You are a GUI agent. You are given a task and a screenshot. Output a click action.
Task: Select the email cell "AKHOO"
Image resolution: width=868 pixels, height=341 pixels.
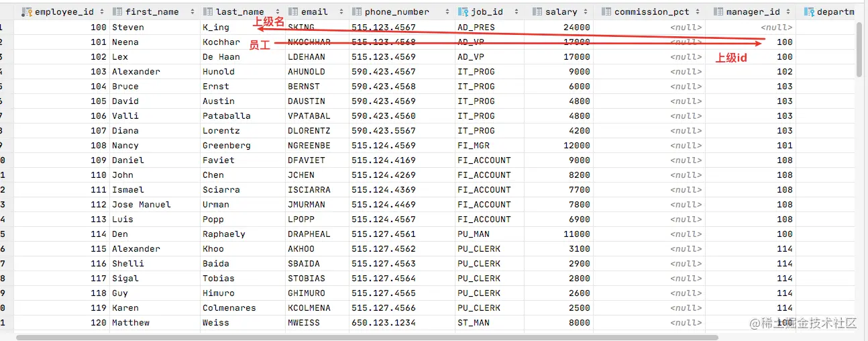point(301,249)
